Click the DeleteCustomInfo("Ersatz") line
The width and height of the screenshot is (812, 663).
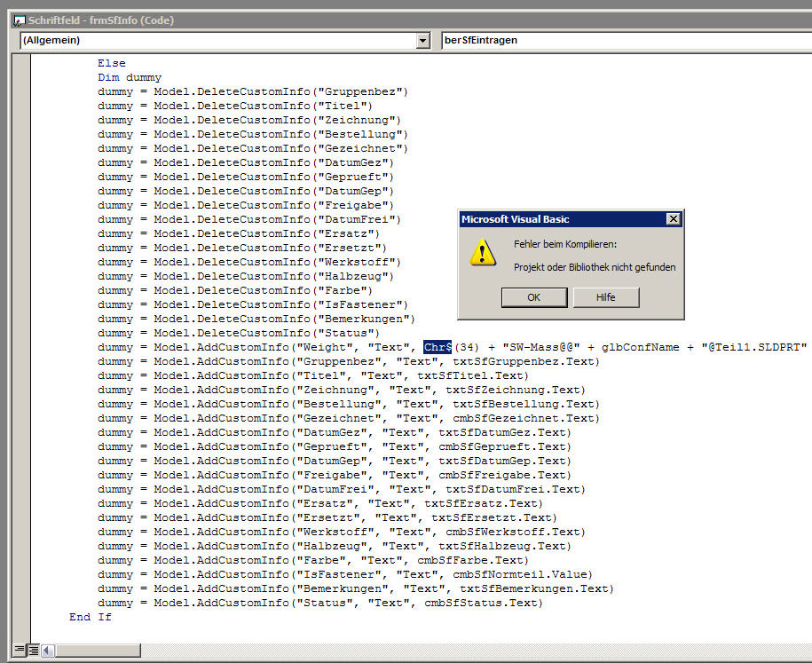click(239, 233)
